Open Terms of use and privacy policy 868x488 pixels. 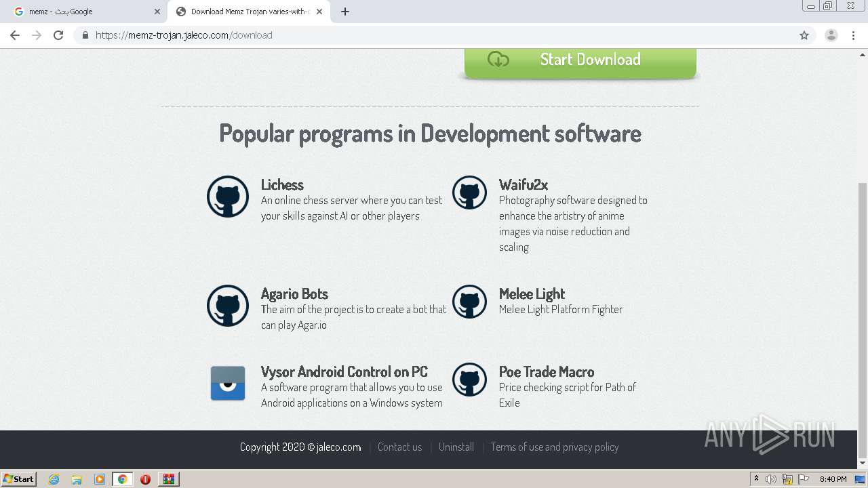[555, 447]
